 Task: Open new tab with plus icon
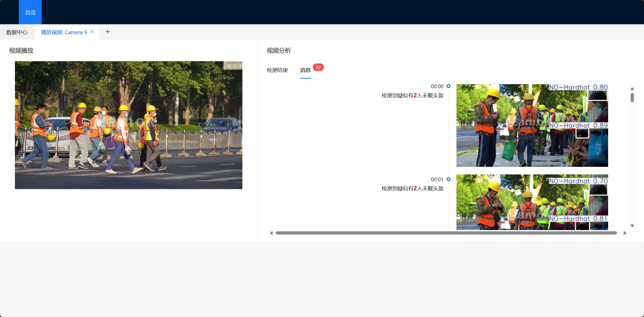tap(108, 32)
